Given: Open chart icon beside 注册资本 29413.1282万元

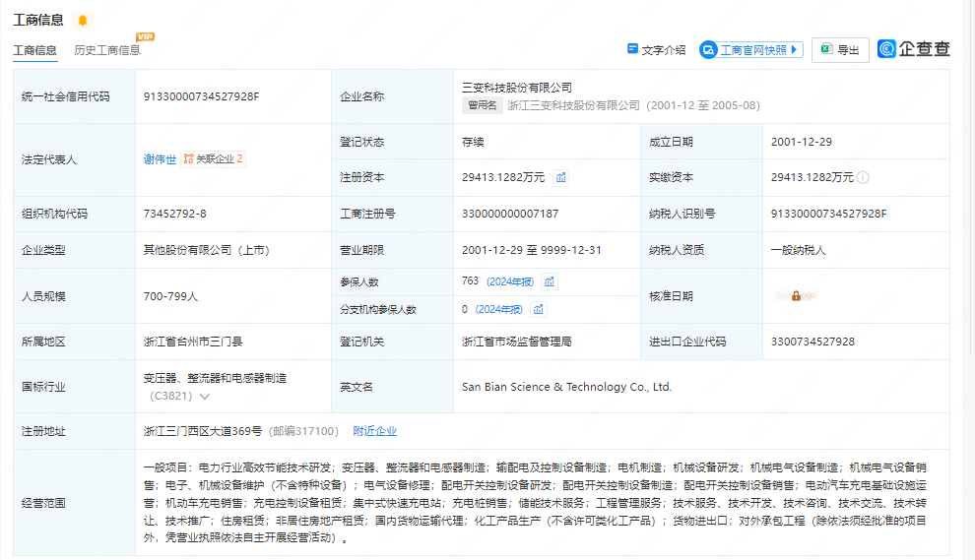Looking at the screenshot, I should [561, 178].
